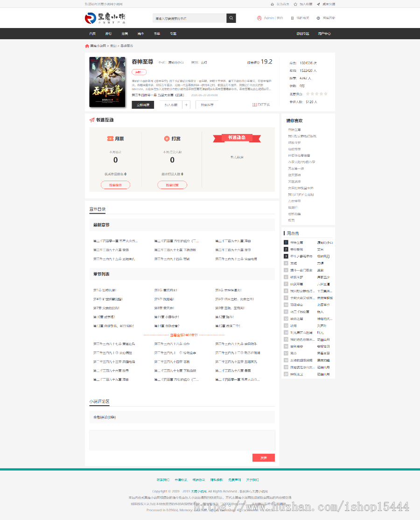
Task: Click the red 我要投票 button
Action: (x=115, y=185)
